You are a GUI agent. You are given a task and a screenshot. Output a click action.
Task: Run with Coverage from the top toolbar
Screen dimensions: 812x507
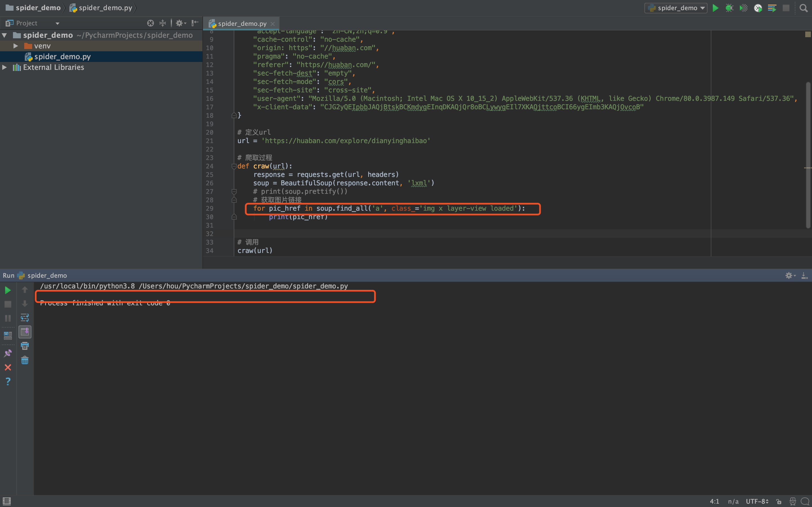pos(743,8)
